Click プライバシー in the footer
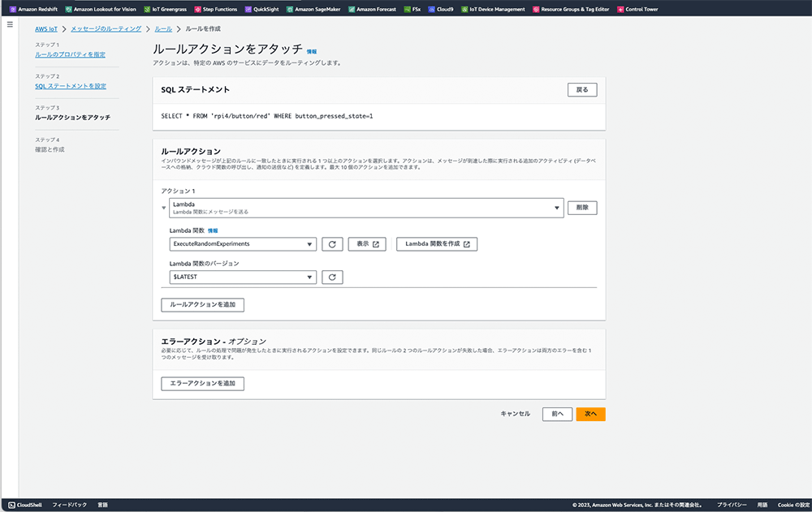Image resolution: width=812 pixels, height=512 pixels. click(x=732, y=505)
